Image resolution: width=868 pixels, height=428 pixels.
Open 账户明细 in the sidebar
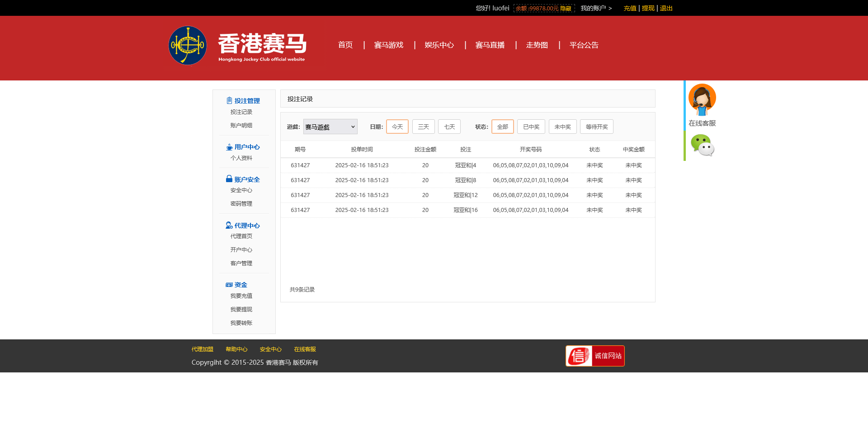pyautogui.click(x=241, y=125)
